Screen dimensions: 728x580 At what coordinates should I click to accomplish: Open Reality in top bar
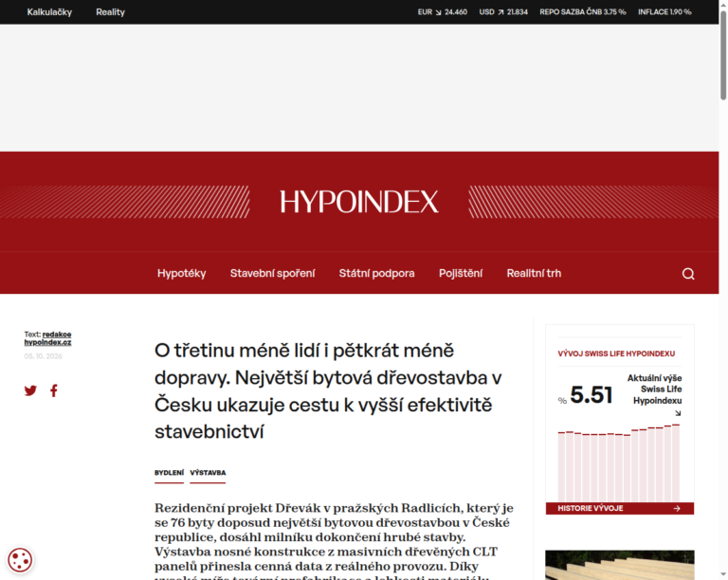(x=110, y=12)
